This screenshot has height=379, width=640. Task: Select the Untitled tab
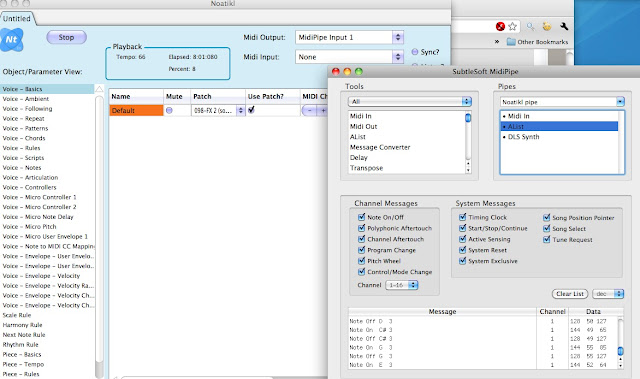tap(17, 19)
